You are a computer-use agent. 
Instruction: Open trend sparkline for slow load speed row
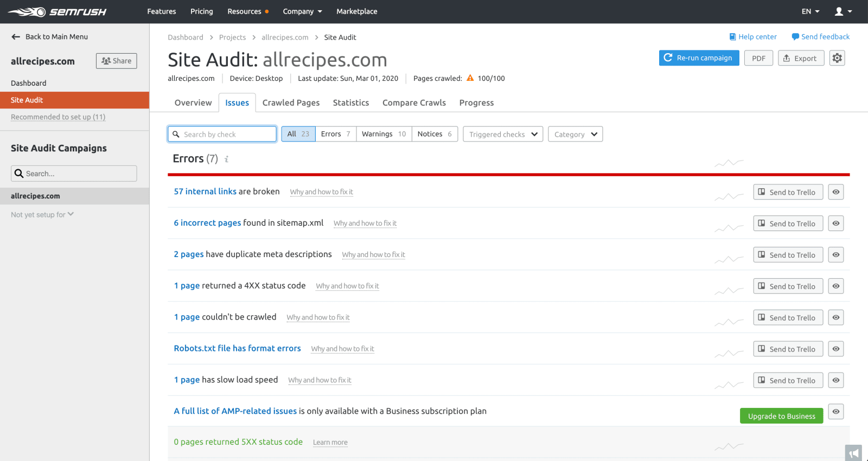[x=729, y=385]
